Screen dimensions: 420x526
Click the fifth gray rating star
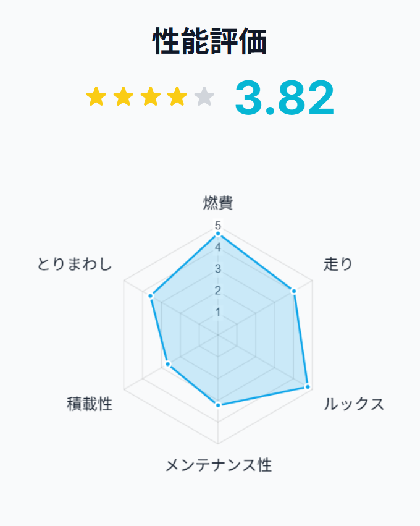(x=204, y=96)
